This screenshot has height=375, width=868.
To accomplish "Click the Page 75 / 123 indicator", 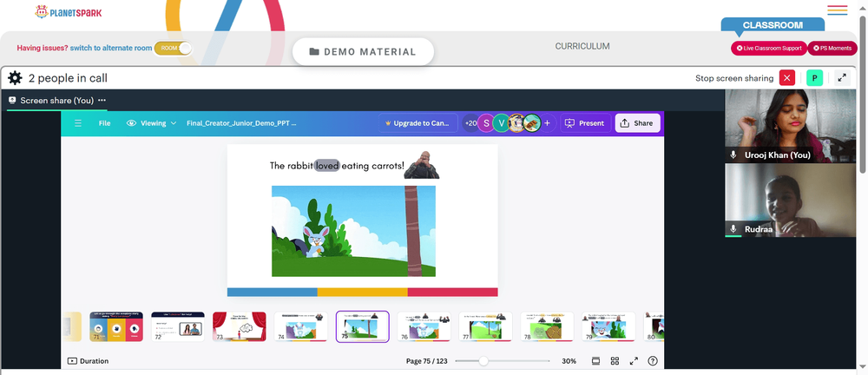I will pos(426,361).
